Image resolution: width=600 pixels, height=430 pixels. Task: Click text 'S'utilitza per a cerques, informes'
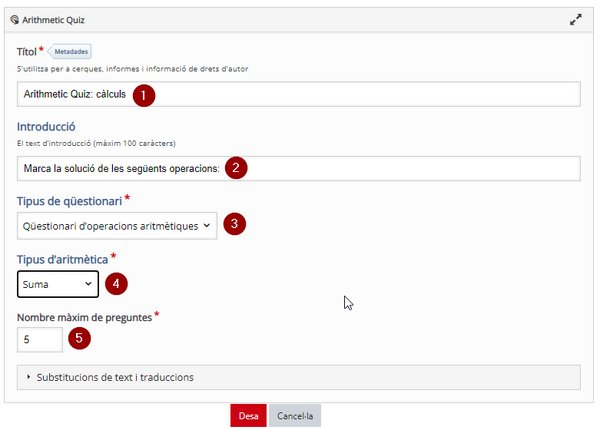pos(78,69)
